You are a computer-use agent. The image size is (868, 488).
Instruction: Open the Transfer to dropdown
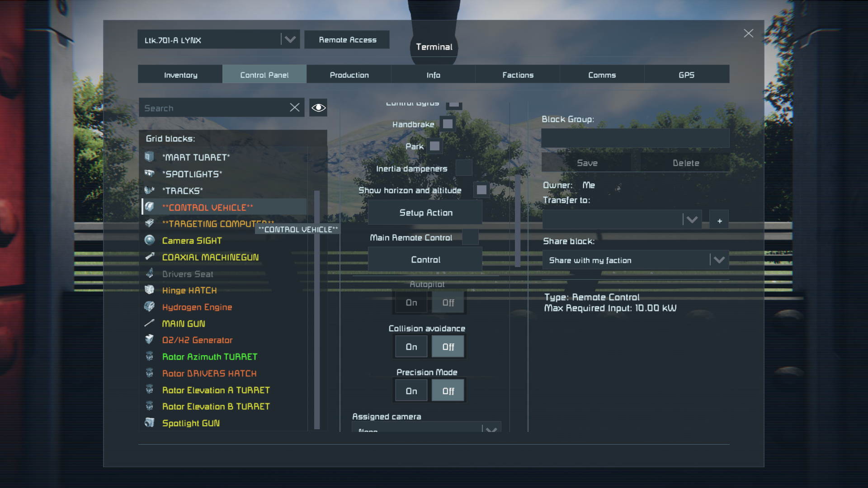click(x=692, y=220)
